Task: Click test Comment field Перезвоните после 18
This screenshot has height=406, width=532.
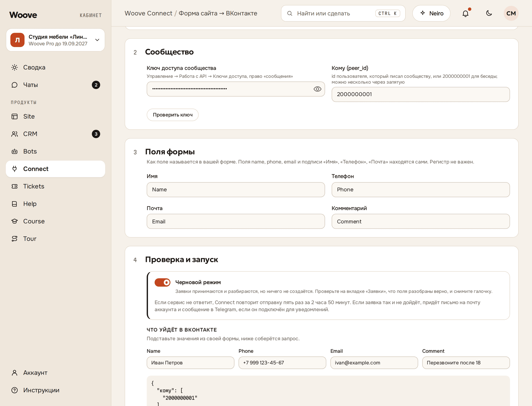Action: tap(466, 363)
